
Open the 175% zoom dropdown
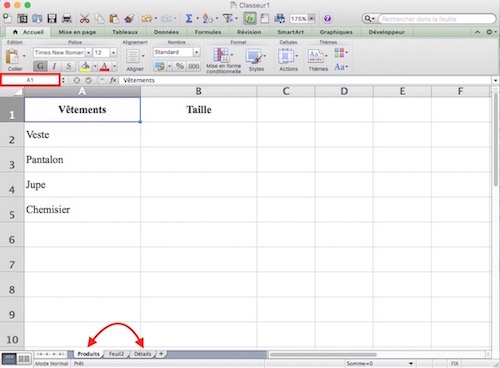coord(312,19)
